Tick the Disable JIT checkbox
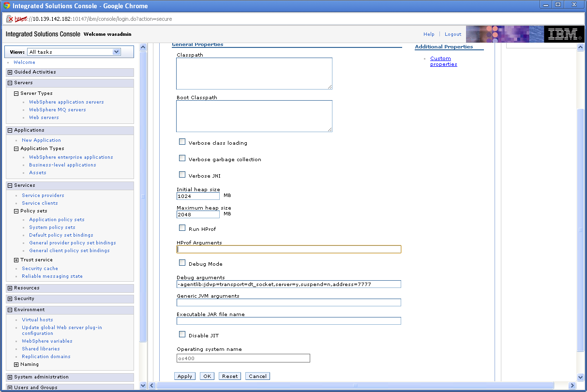The image size is (587, 392). point(182,334)
